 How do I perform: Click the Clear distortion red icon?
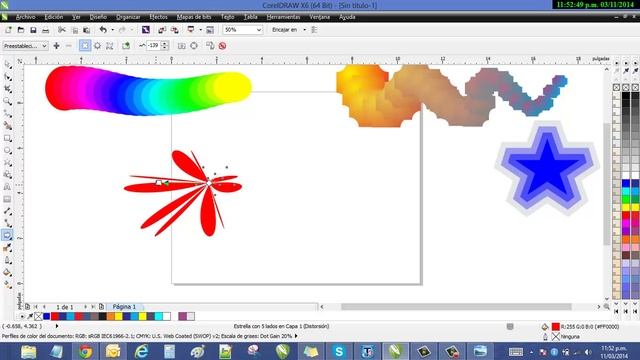222,46
